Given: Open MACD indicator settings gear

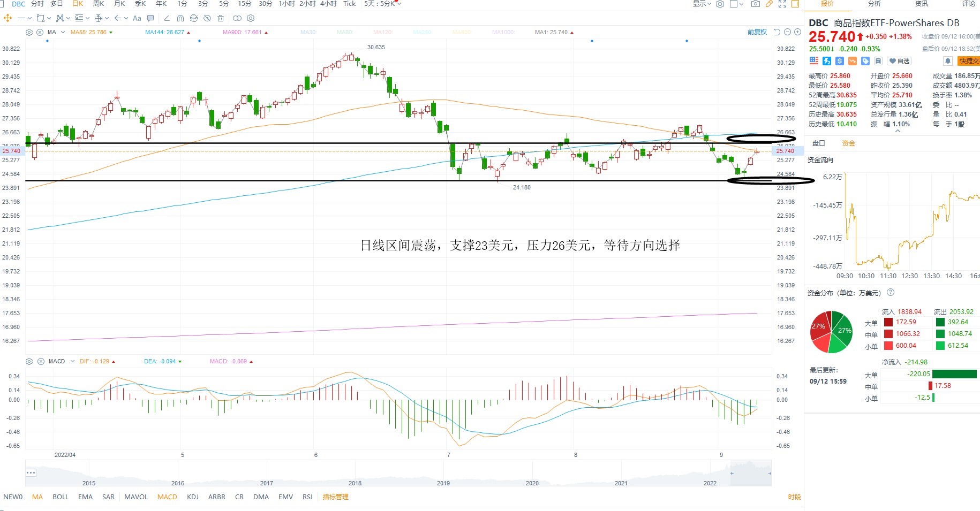Looking at the screenshot, I should click(x=29, y=361).
